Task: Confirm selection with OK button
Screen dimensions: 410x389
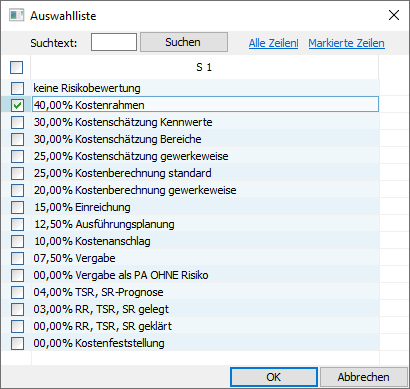Action: coord(274,377)
